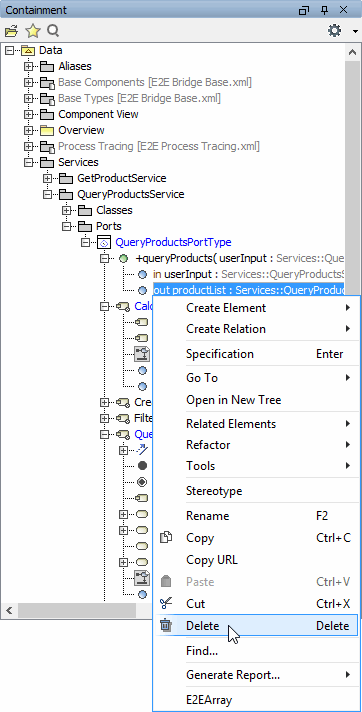
Task: Open the dropdown arrow next to gear
Action: [x=355, y=31]
